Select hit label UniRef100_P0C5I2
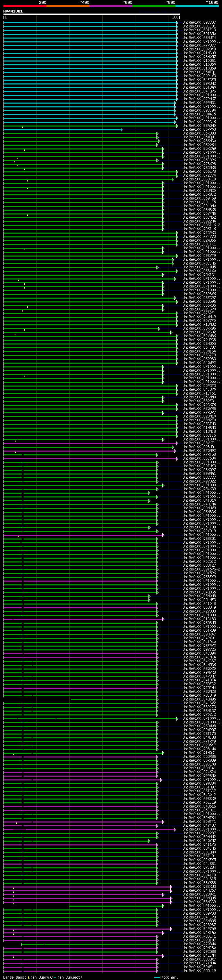222x980 pixels. [x=199, y=561]
